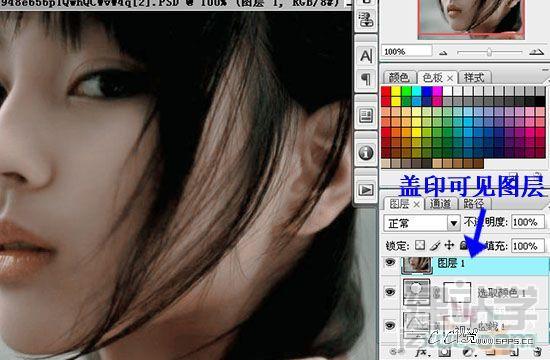Open the Info panel icon
The height and width of the screenshot is (360, 550).
(x=366, y=153)
